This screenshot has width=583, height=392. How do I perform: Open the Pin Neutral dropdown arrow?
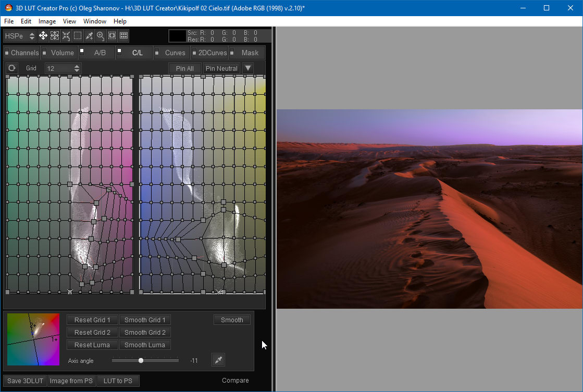click(x=249, y=68)
